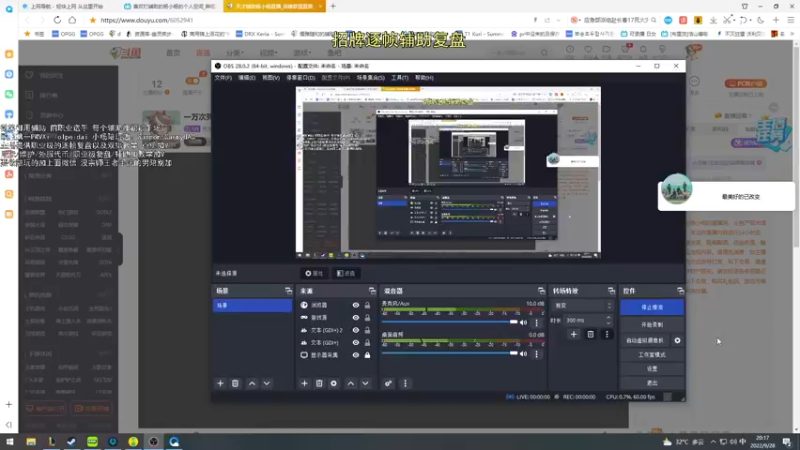Click the blue stop streaming button

[652, 307]
